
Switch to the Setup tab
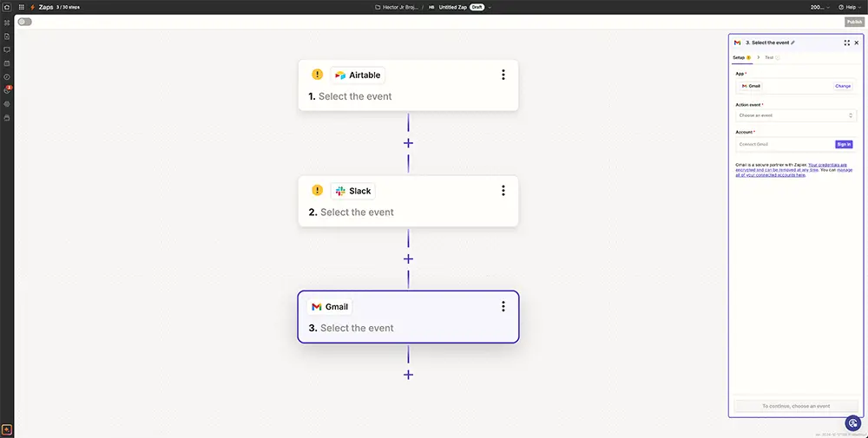point(740,58)
